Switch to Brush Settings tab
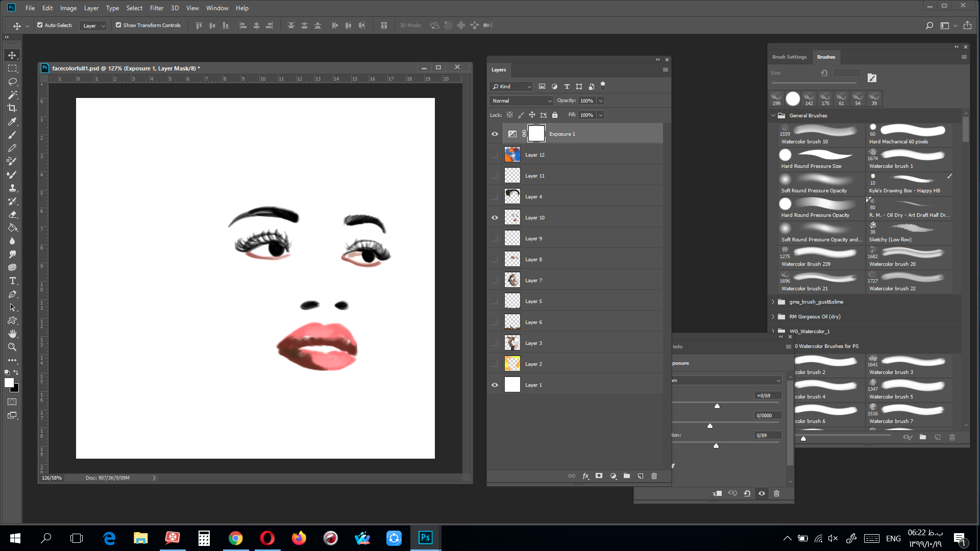980x551 pixels. click(789, 57)
